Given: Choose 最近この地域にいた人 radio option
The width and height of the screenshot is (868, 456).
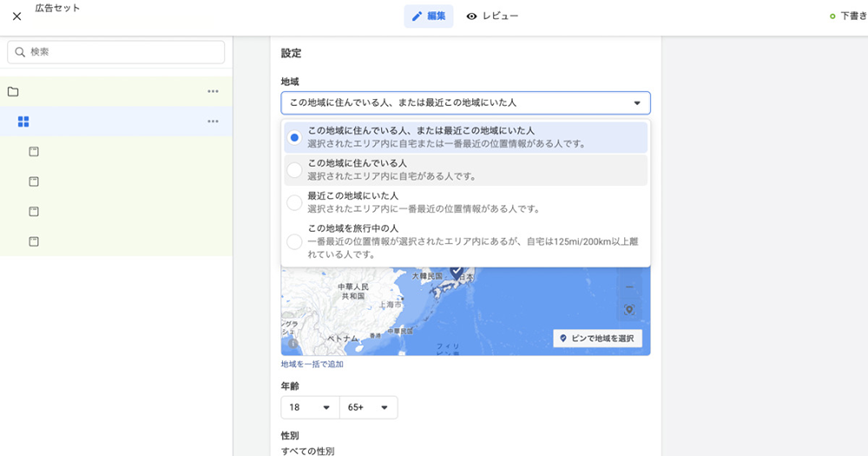Looking at the screenshot, I should pos(294,202).
